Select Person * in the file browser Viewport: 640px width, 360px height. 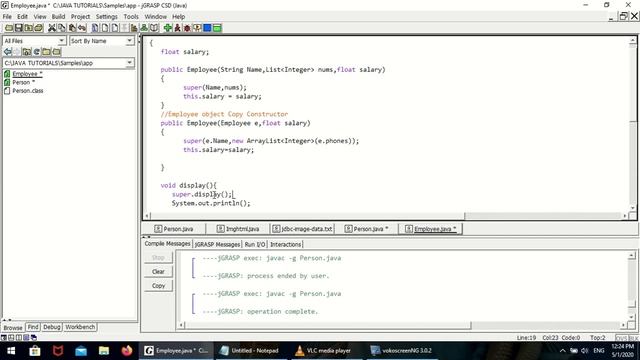pos(23,82)
